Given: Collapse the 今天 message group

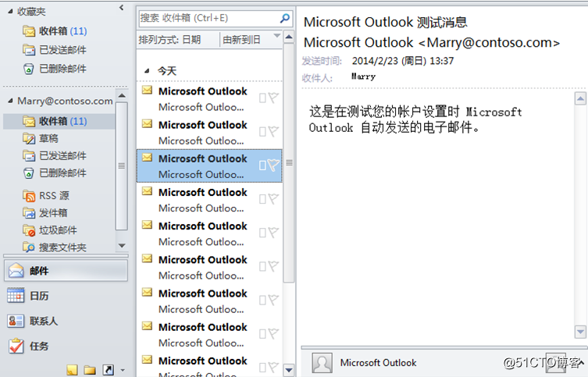Looking at the screenshot, I should tap(147, 71).
